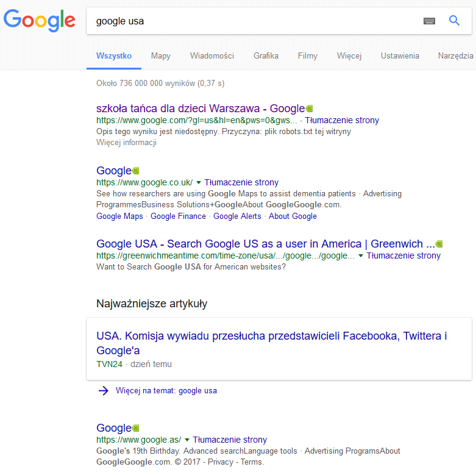
Task: Click the 'Około 736 000 000 wyników' stats text
Action: pos(160,83)
